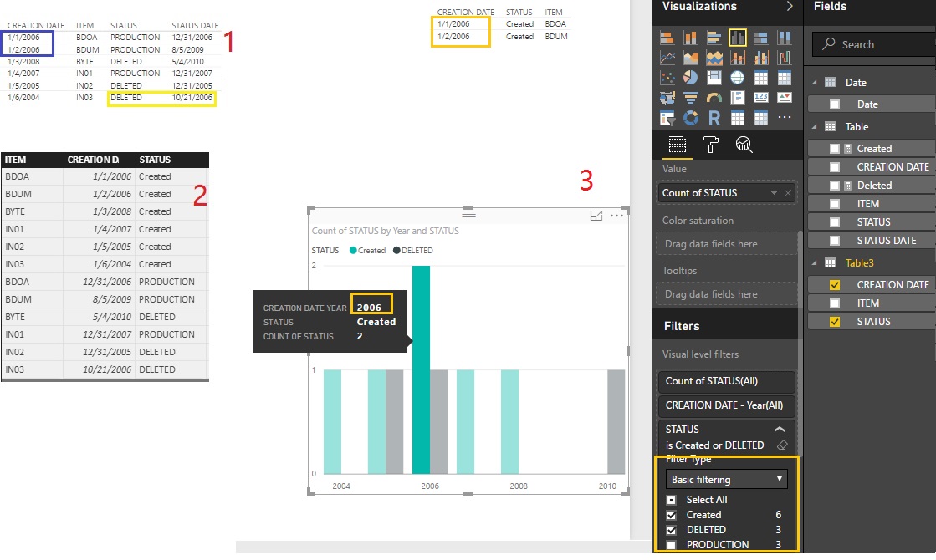Screen dimensions: 936x560
Task: Select the scatter chart visualization
Action: [667, 78]
